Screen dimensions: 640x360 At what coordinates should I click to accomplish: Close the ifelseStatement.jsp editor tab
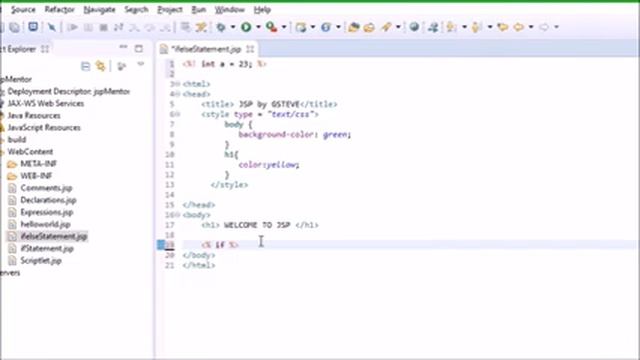250,49
